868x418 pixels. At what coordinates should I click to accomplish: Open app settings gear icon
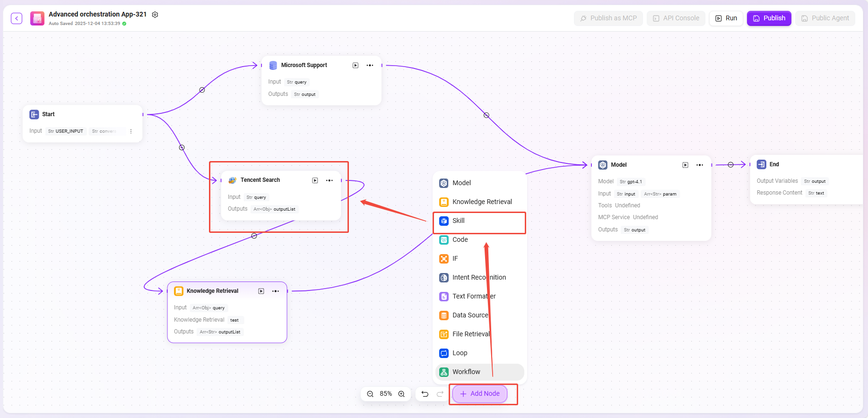coord(155,15)
